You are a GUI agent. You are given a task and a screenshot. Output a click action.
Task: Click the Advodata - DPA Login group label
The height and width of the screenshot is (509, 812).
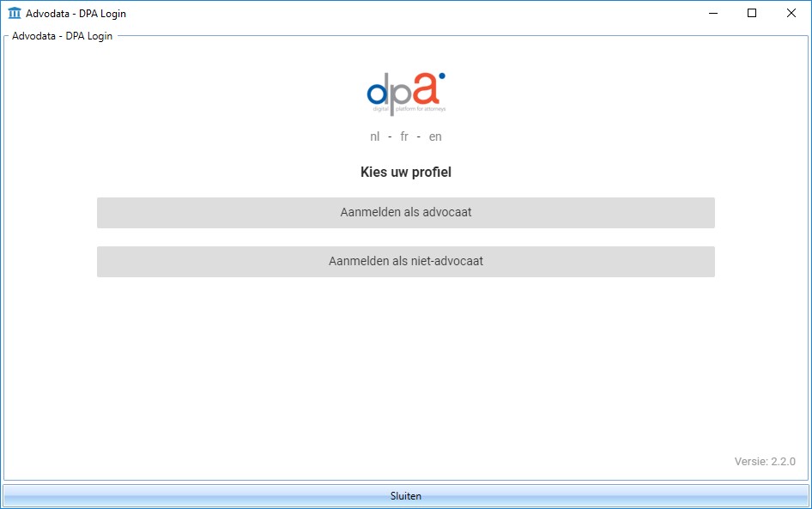pos(62,36)
